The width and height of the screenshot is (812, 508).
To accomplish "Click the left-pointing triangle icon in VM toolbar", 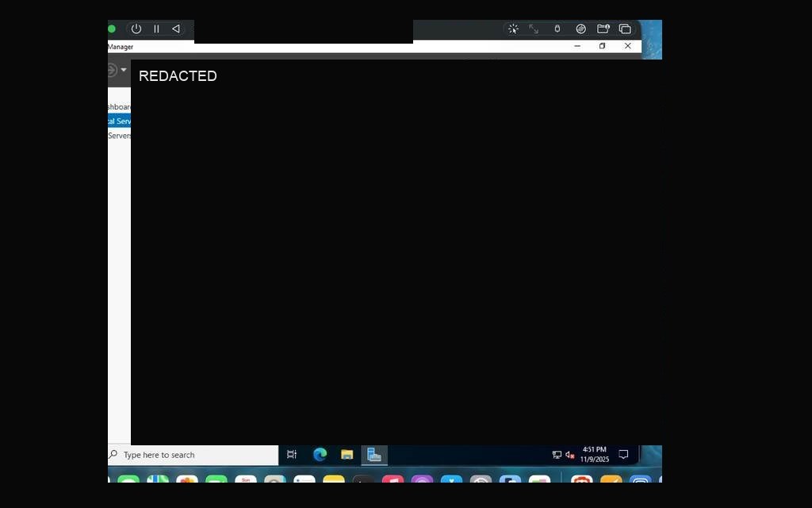I will [x=176, y=29].
